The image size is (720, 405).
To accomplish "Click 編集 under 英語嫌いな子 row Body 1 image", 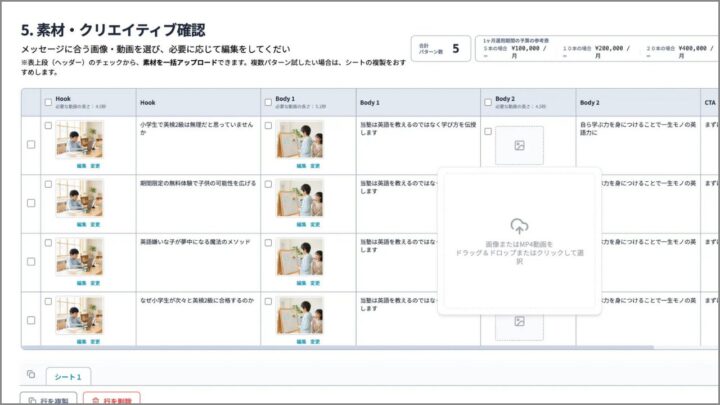I will 301,283.
